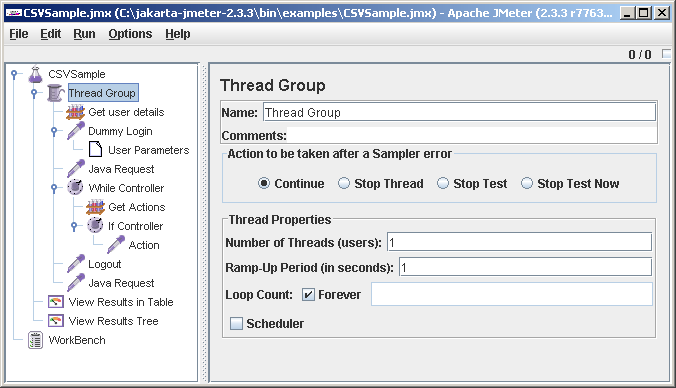Click the CSVSample test plan flask icon

(35, 74)
